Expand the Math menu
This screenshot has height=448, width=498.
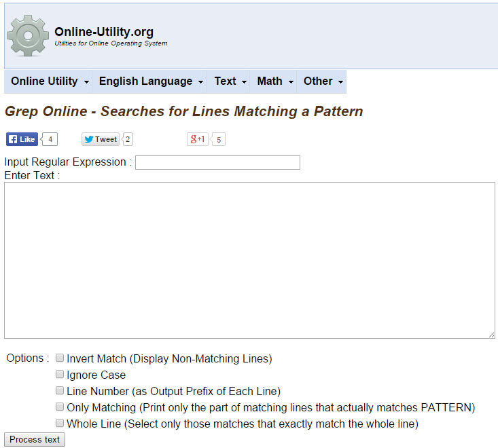tap(273, 81)
